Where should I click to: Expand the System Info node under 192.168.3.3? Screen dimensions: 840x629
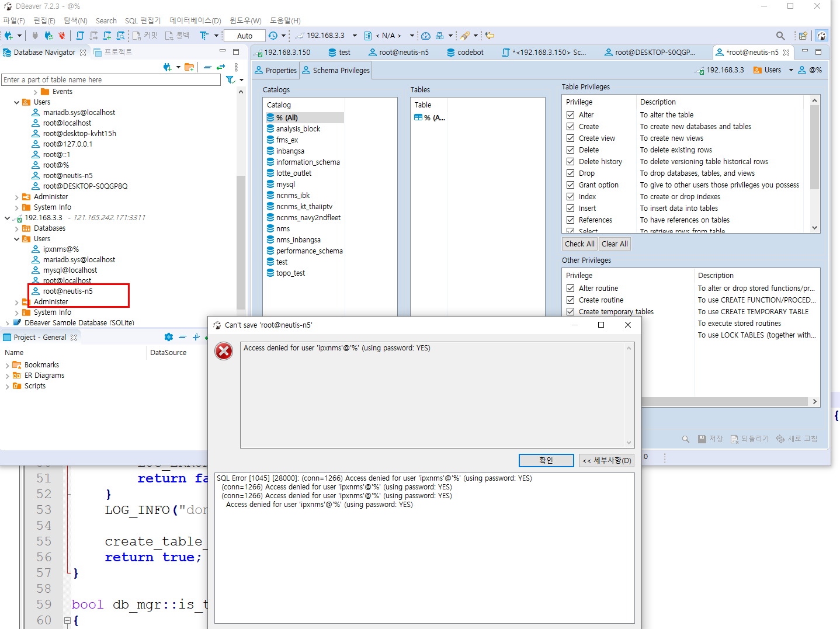[x=16, y=312]
